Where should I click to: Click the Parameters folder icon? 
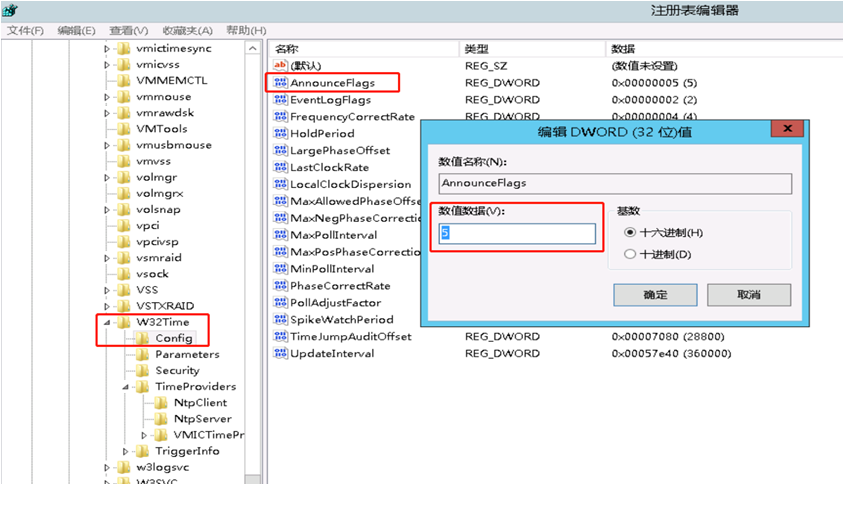point(142,354)
